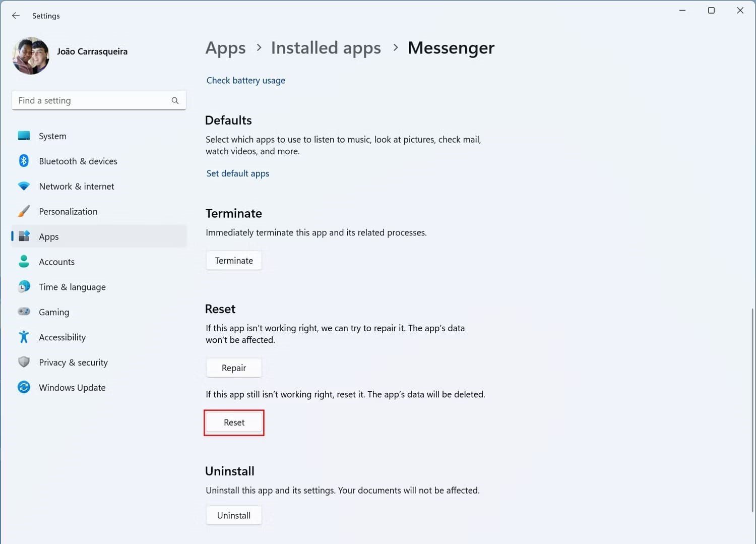Click the Network Wi-Fi icon

(24, 186)
